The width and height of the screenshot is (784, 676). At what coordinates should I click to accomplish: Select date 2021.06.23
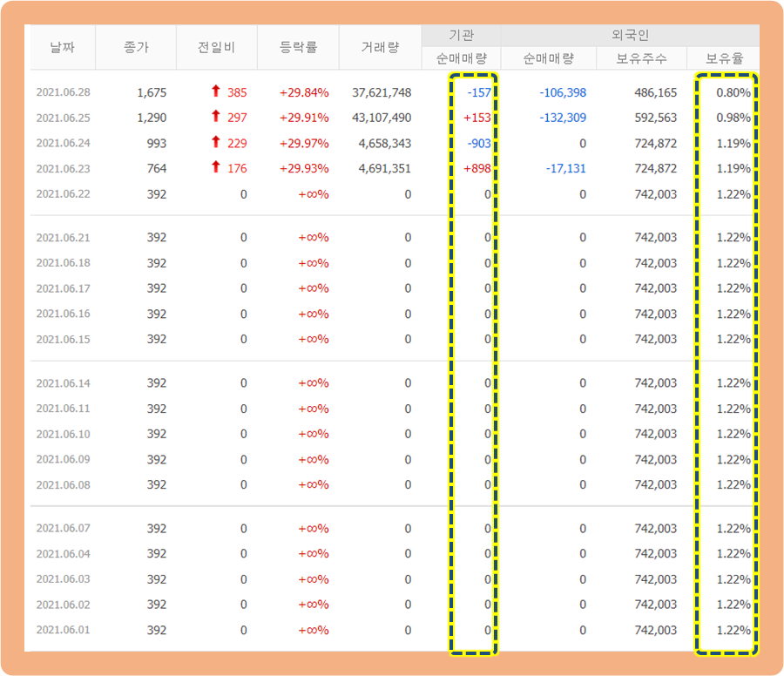(64, 168)
